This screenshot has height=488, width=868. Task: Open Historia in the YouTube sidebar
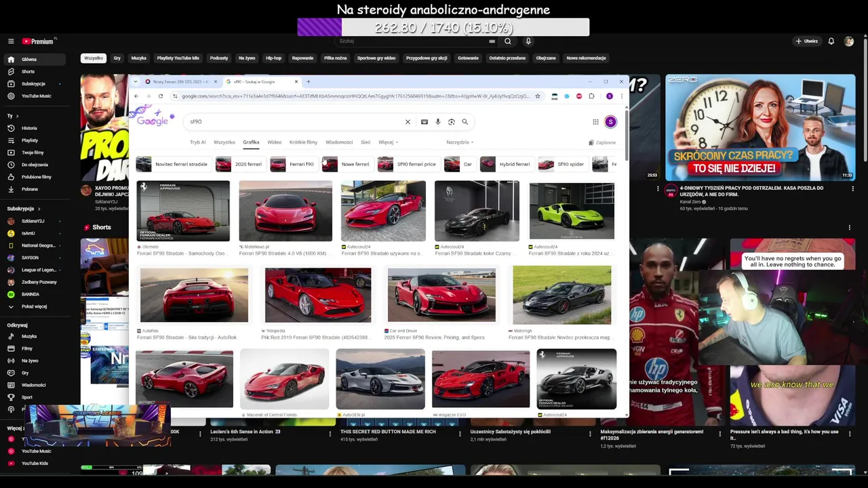coord(35,128)
